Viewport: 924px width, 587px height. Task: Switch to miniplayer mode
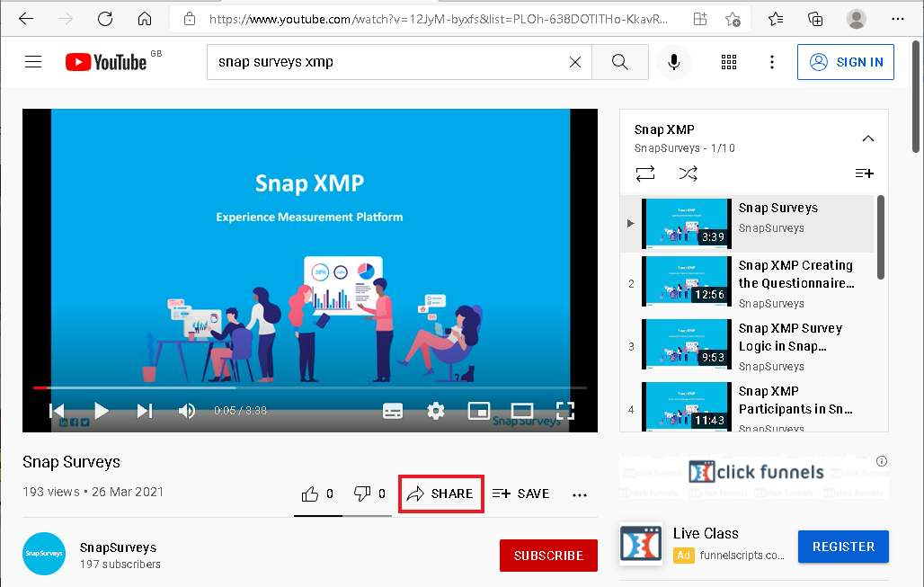(478, 410)
